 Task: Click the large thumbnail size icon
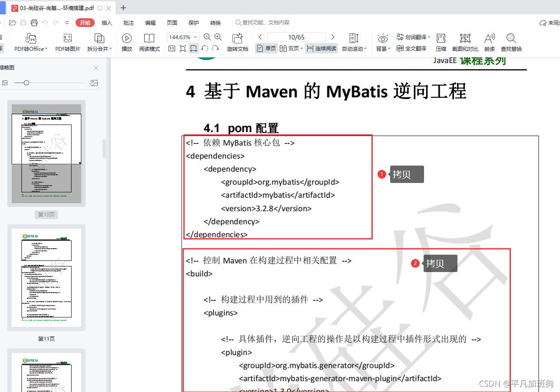(94, 83)
